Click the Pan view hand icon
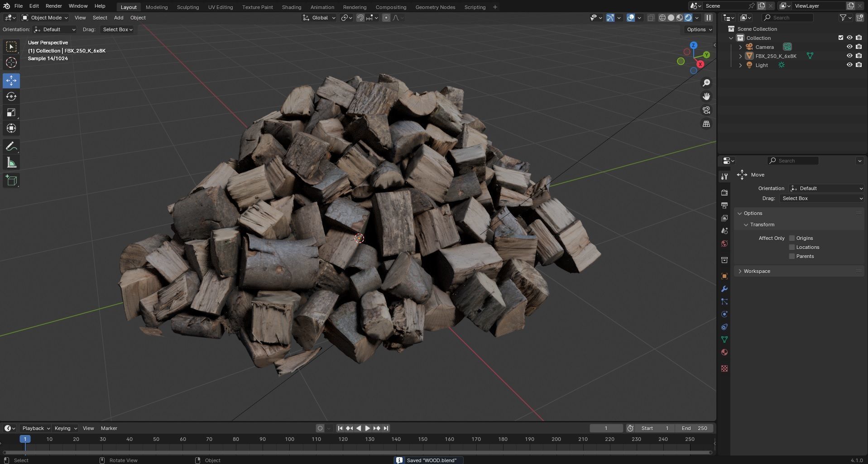The width and height of the screenshot is (868, 464). (706, 96)
